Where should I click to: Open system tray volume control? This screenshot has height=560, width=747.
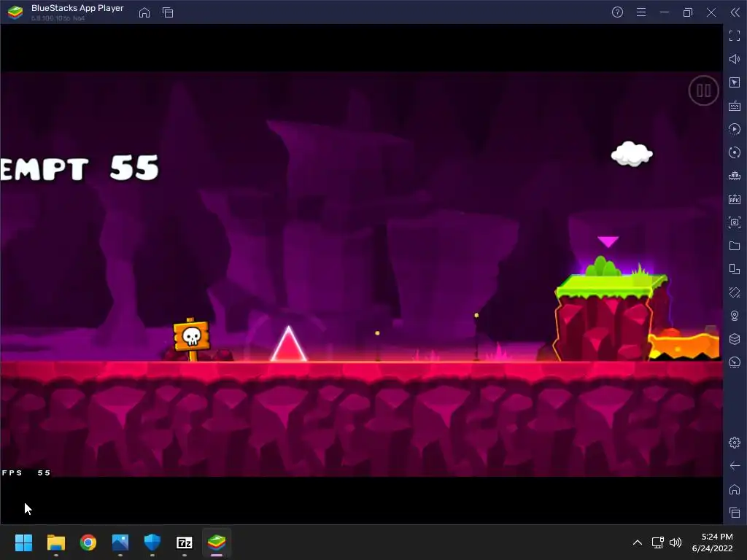676,542
